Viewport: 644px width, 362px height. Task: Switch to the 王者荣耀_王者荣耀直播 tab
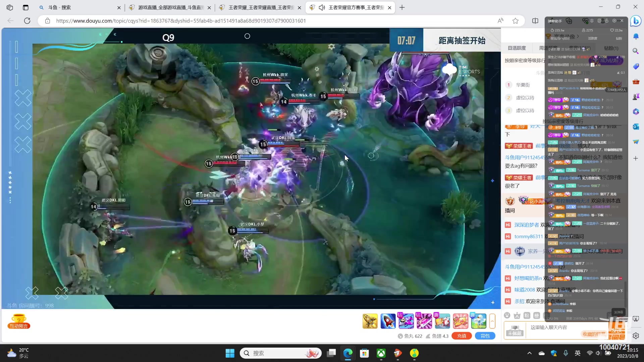[x=260, y=7]
